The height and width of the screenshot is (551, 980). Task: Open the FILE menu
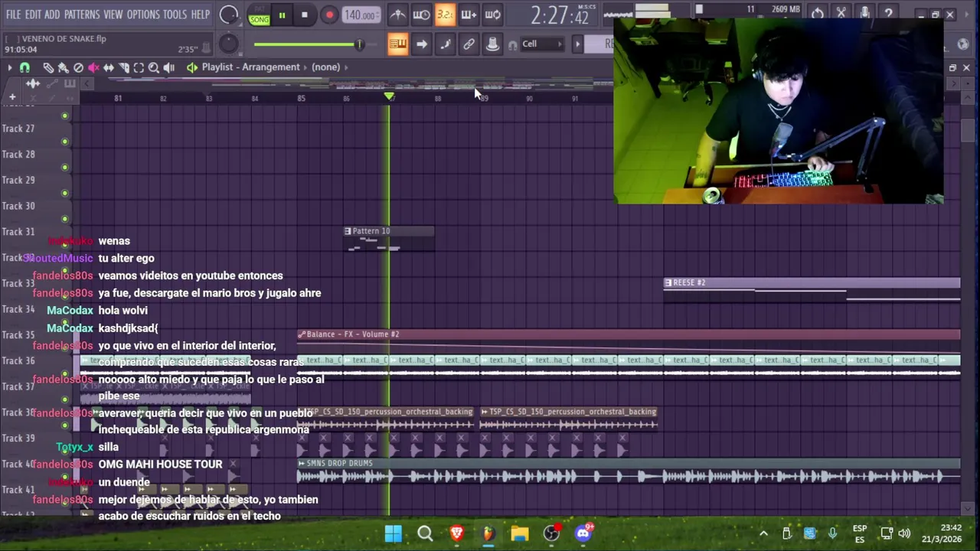coord(13,15)
